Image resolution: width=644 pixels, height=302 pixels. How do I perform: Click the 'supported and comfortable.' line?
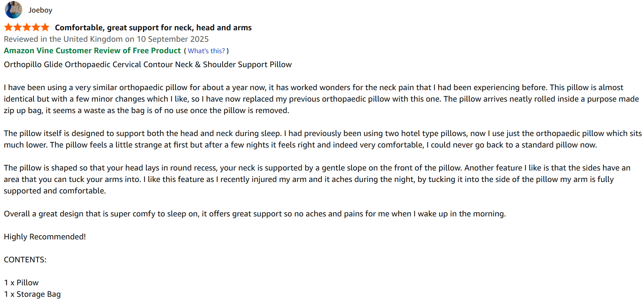[x=55, y=191]
